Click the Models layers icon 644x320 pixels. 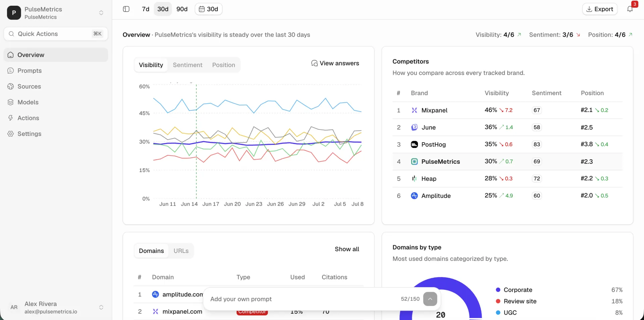click(x=11, y=102)
